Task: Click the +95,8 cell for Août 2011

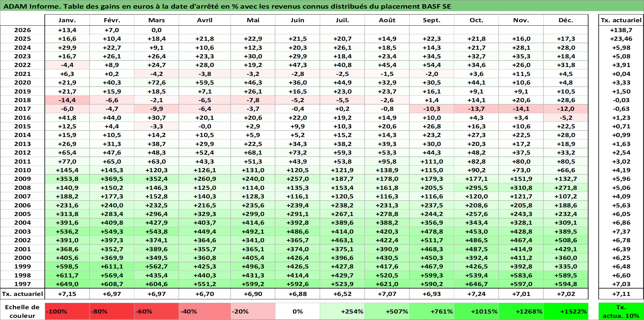Action: [x=387, y=161]
